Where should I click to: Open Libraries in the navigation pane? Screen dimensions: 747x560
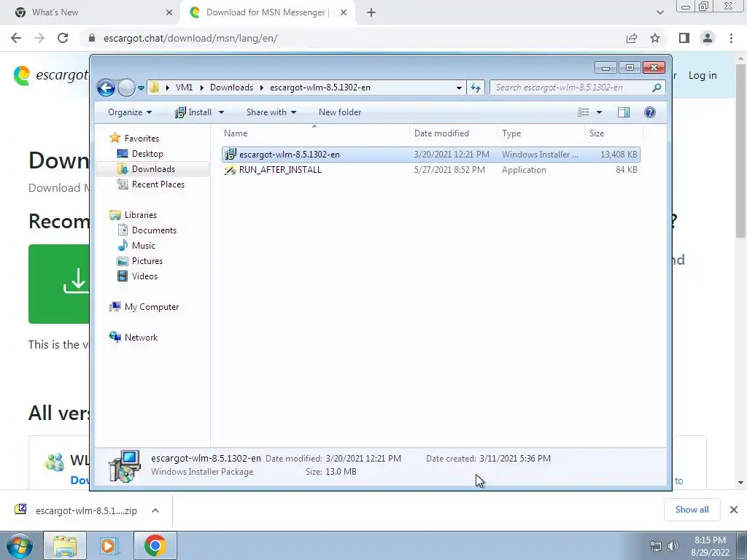141,215
